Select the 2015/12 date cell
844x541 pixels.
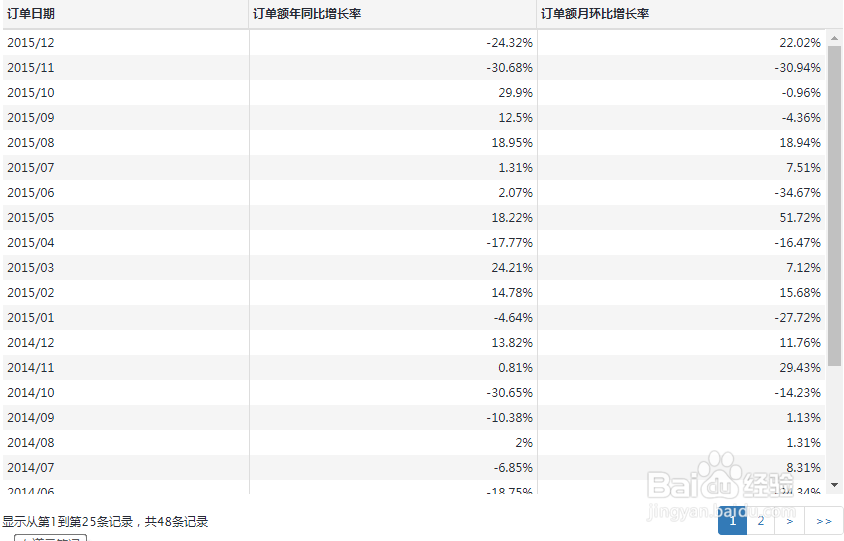click(x=31, y=43)
